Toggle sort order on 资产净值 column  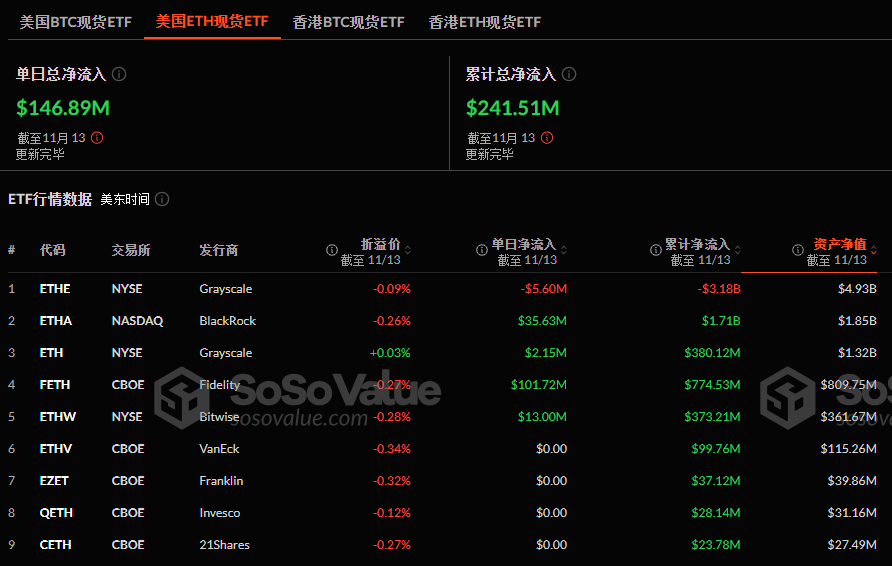874,250
